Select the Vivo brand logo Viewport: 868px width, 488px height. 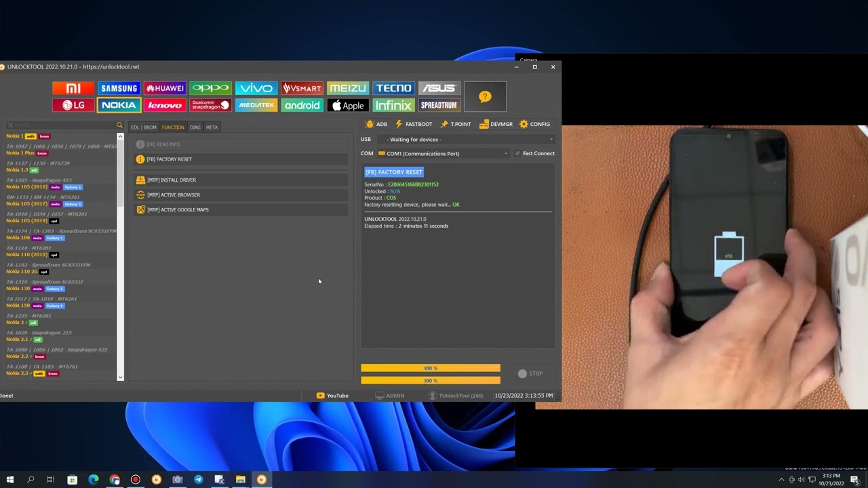point(256,88)
